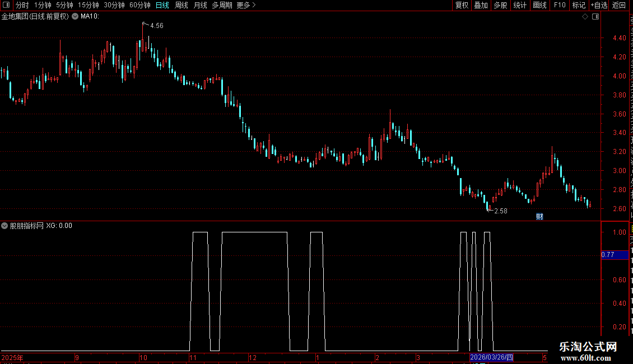
Task: Open the 统计 statistics tool
Action: point(520,5)
